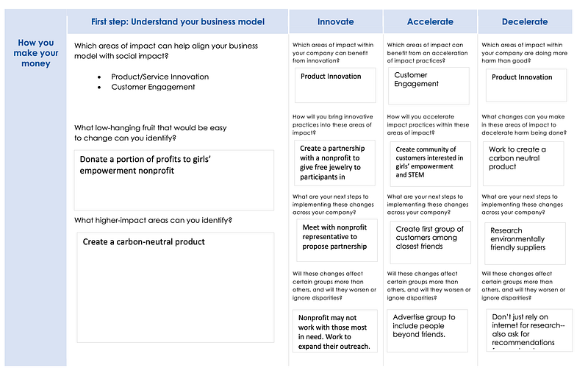Click the 'Product/Service Innovation' bullet item

click(159, 77)
